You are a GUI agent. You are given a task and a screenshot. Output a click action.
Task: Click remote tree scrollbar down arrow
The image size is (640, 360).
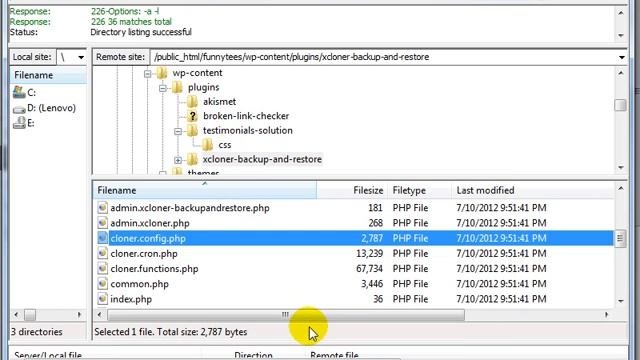pyautogui.click(x=621, y=167)
